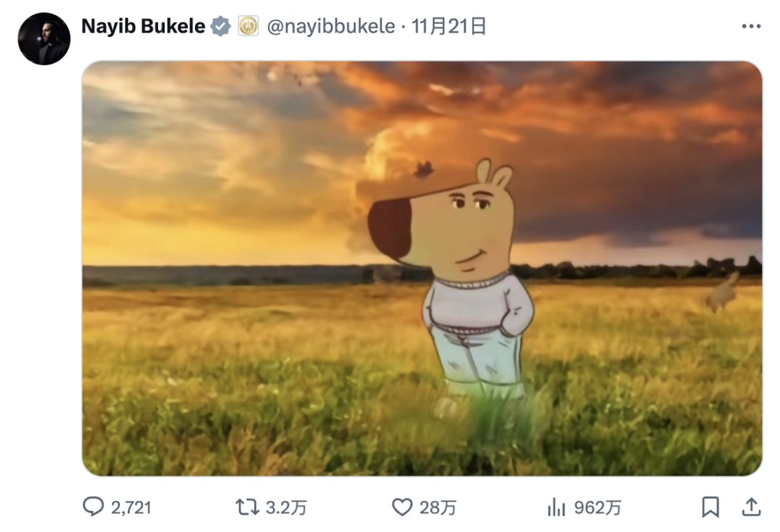Click the display name Nayib Bukele
This screenshot has width=780, height=532.
tap(143, 27)
